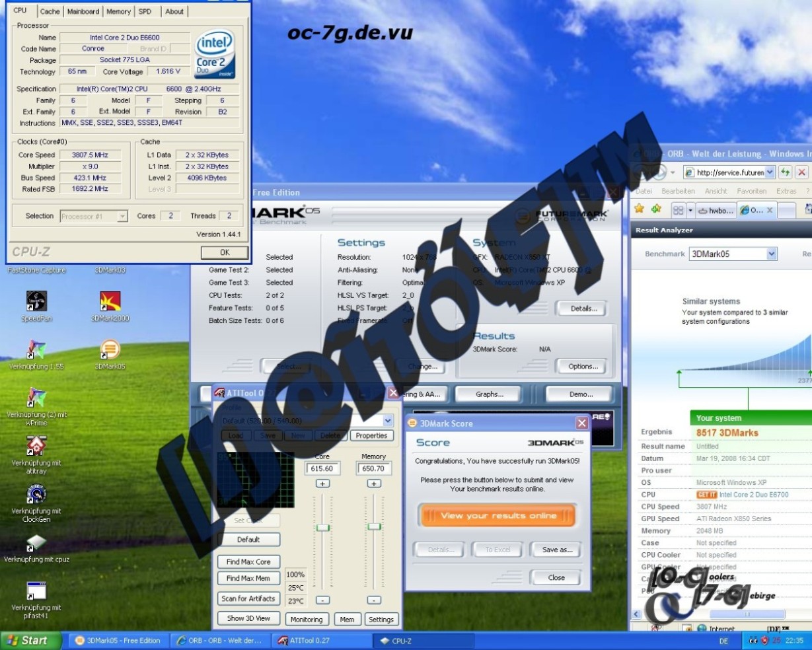Click Save as... in 3DMark Score
The image size is (812, 650).
pos(557,550)
